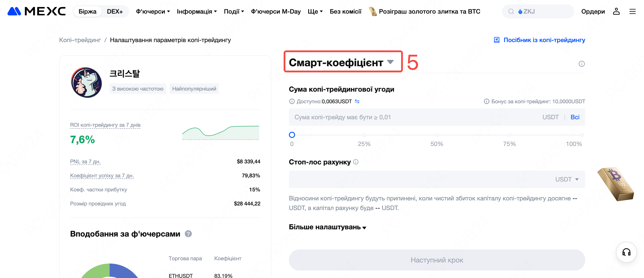Click the Всі max amount button
The image size is (644, 278).
575,117
